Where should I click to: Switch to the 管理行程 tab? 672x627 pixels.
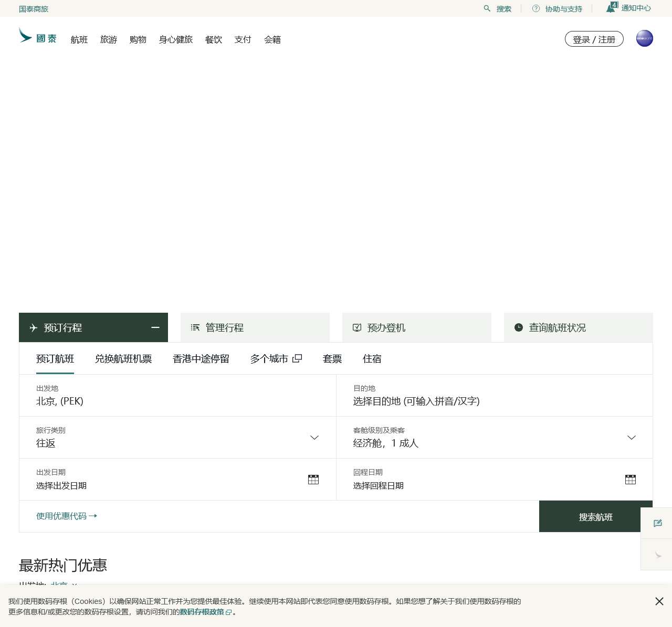coord(255,327)
